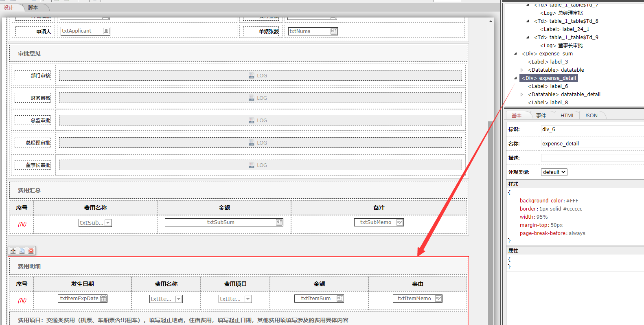Click the memo edit icon in txtItemMemo
The height and width of the screenshot is (325, 644).
coord(438,299)
